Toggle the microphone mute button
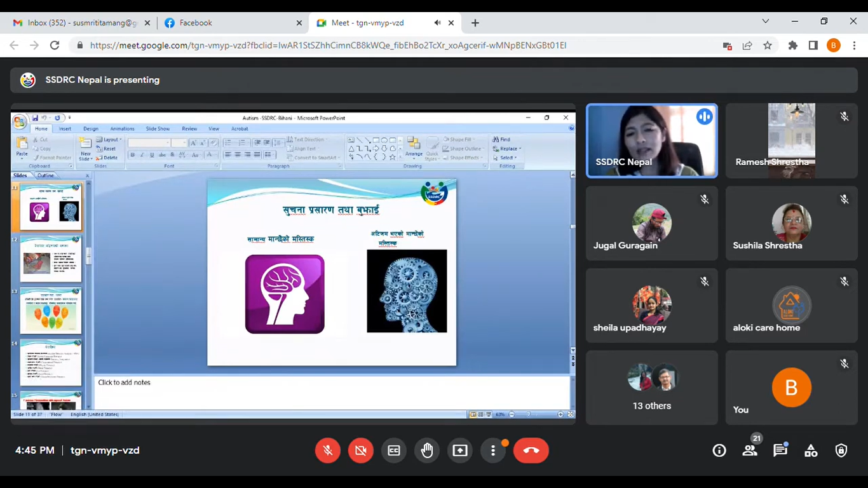Screen dimensions: 868x488 328,451
